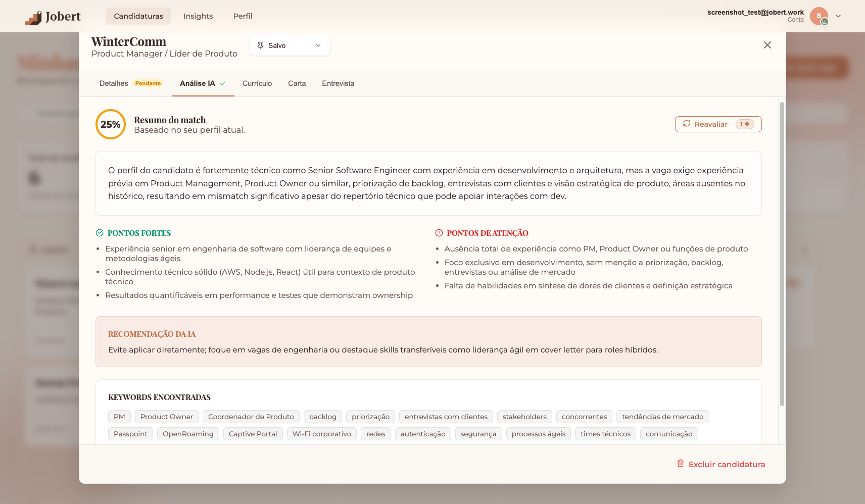Click the Product Owner keyword tag

pyautogui.click(x=167, y=417)
